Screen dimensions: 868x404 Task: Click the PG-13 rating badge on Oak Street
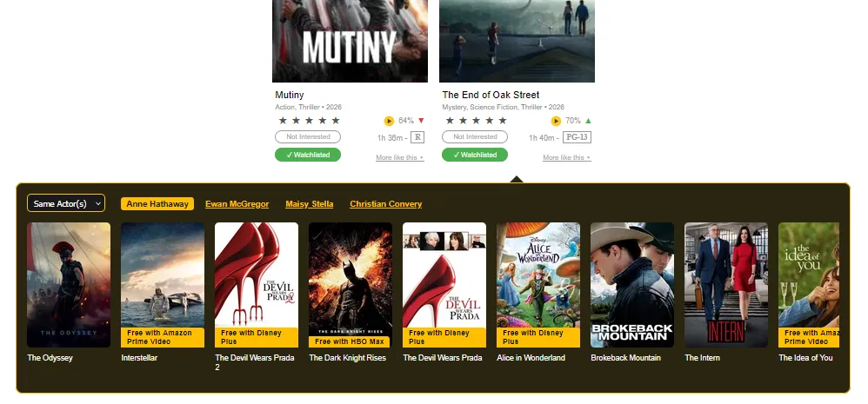pos(577,137)
